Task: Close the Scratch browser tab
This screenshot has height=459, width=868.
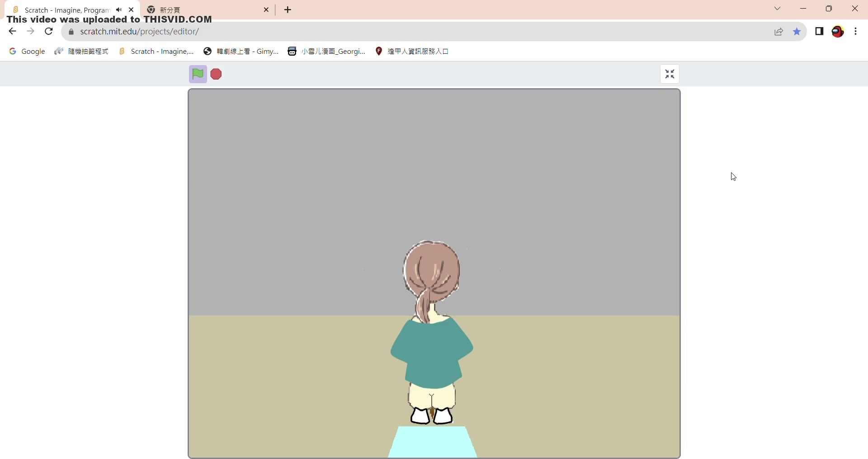Action: click(132, 10)
